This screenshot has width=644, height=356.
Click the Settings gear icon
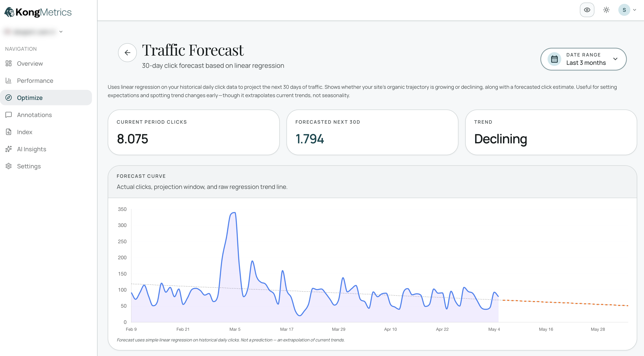(x=9, y=166)
